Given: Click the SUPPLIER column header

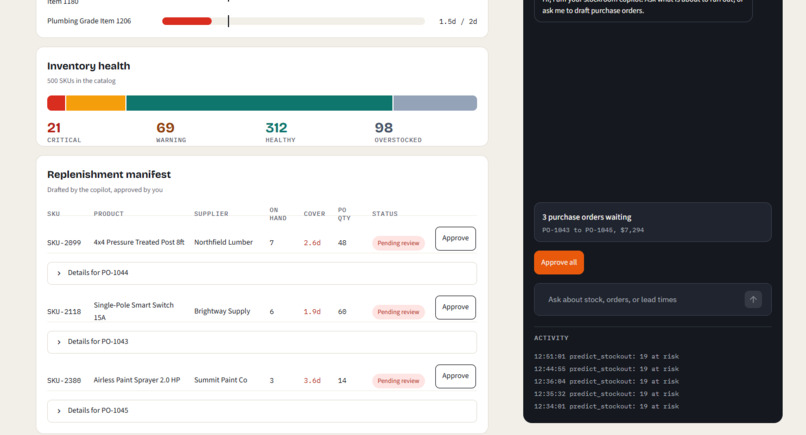Looking at the screenshot, I should (211, 214).
